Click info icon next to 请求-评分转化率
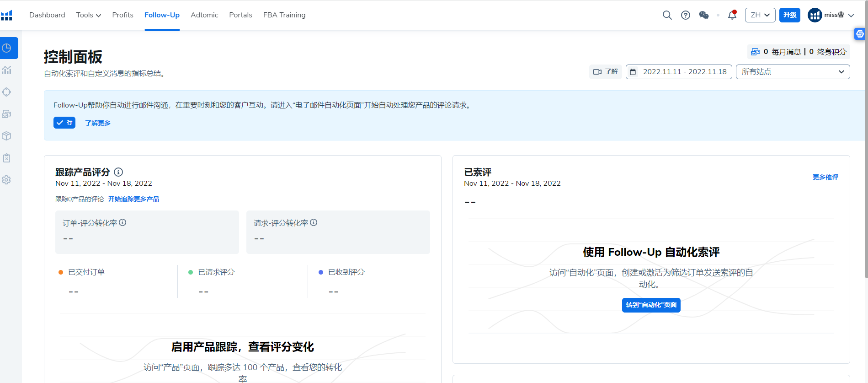868x383 pixels. point(314,222)
